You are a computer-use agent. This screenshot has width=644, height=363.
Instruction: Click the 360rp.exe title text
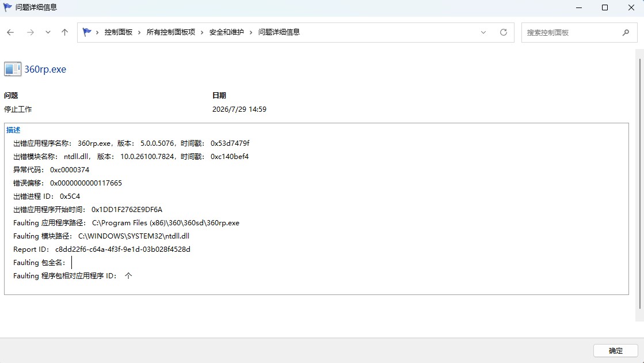coord(45,69)
